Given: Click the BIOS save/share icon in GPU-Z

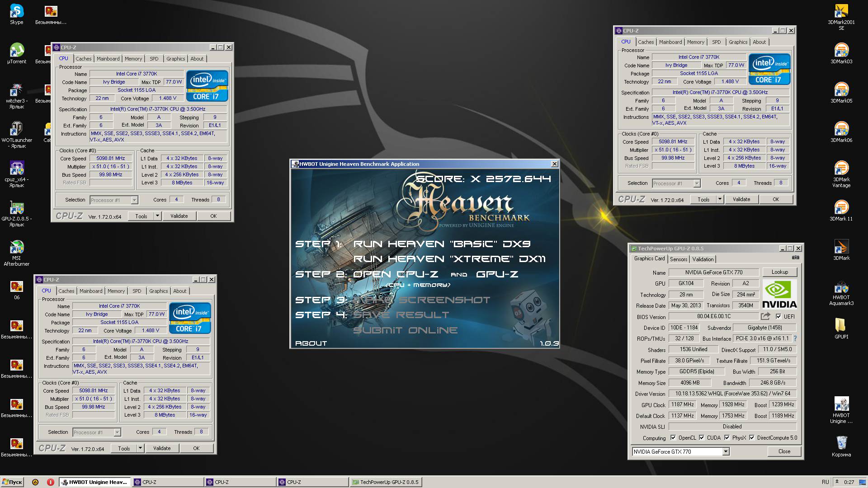Looking at the screenshot, I should (765, 316).
